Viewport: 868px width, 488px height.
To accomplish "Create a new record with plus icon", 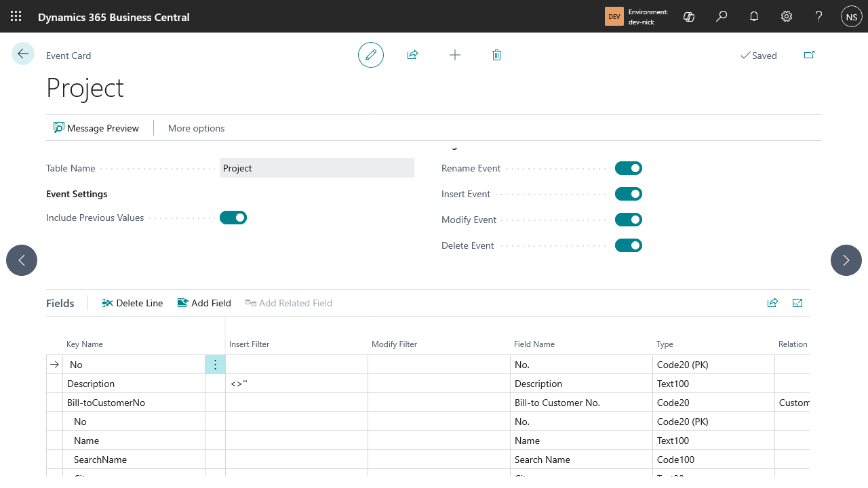I will pyautogui.click(x=455, y=55).
